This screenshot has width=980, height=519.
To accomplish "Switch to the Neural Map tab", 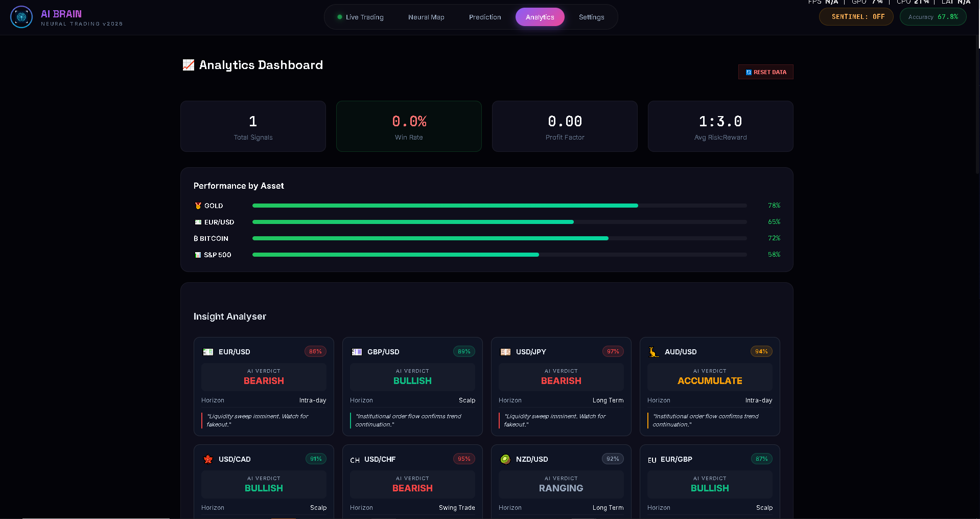I will tap(426, 17).
